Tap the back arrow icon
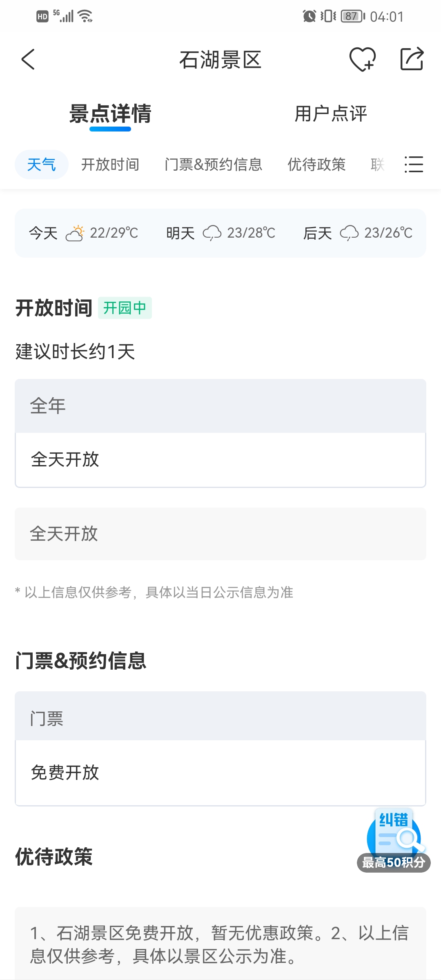441x980 pixels. 28,60
